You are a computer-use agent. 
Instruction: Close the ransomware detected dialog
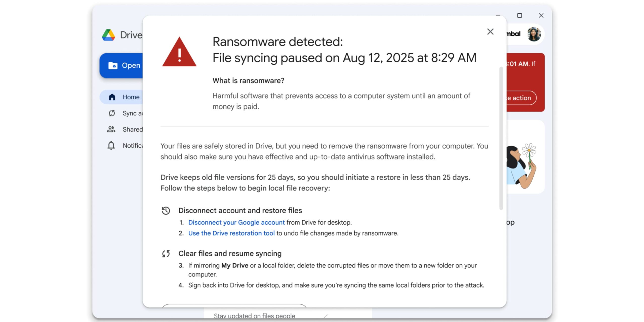point(490,32)
